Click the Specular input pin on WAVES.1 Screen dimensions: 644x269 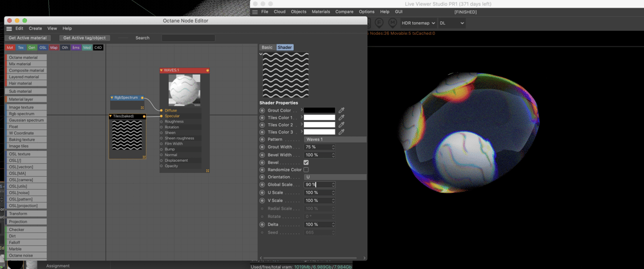tap(162, 116)
